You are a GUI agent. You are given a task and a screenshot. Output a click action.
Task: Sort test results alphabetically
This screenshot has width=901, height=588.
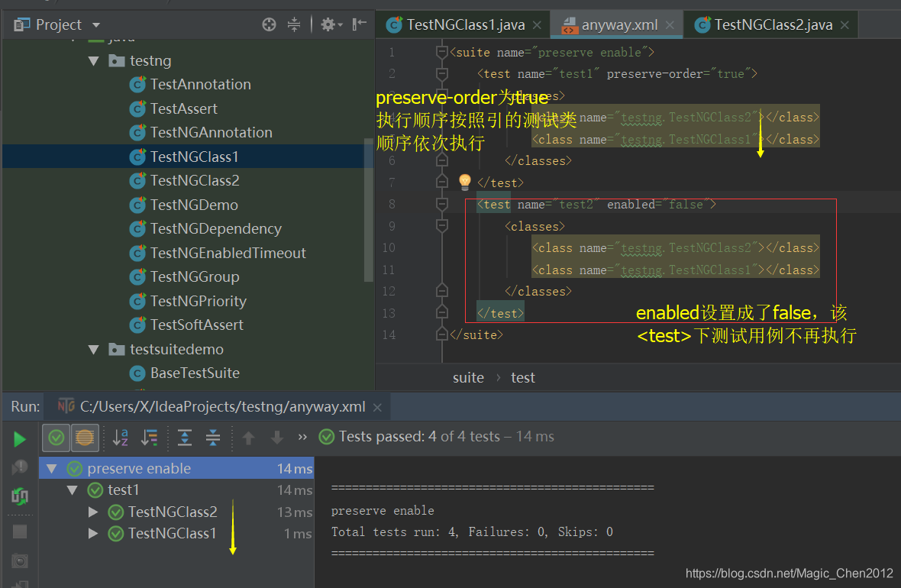pyautogui.click(x=120, y=438)
